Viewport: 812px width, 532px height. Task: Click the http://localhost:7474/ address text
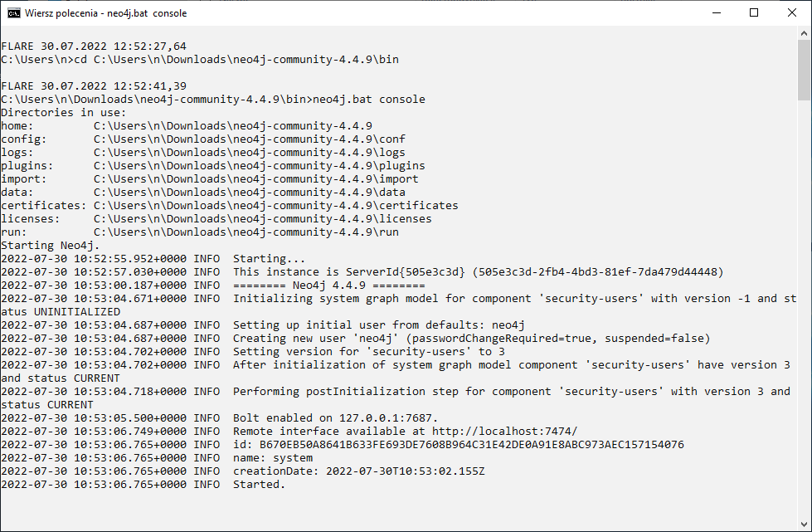point(504,431)
